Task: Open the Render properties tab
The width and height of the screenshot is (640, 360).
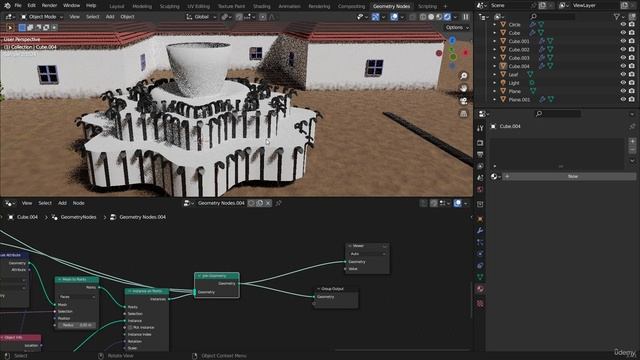Action: click(x=480, y=143)
